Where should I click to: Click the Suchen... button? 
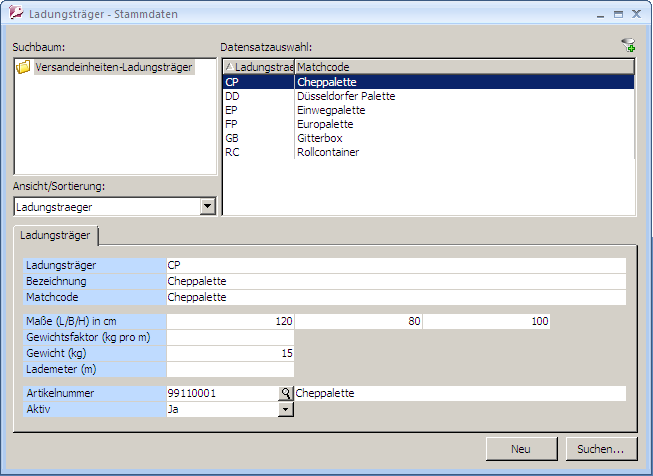600,449
